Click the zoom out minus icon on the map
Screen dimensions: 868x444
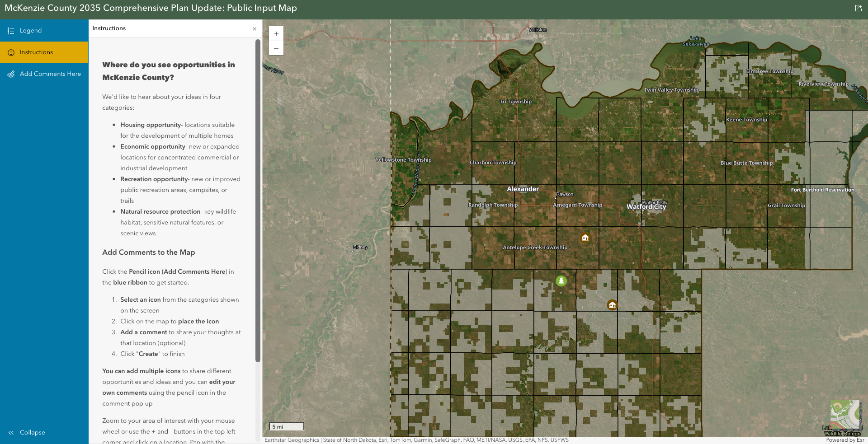pos(276,48)
